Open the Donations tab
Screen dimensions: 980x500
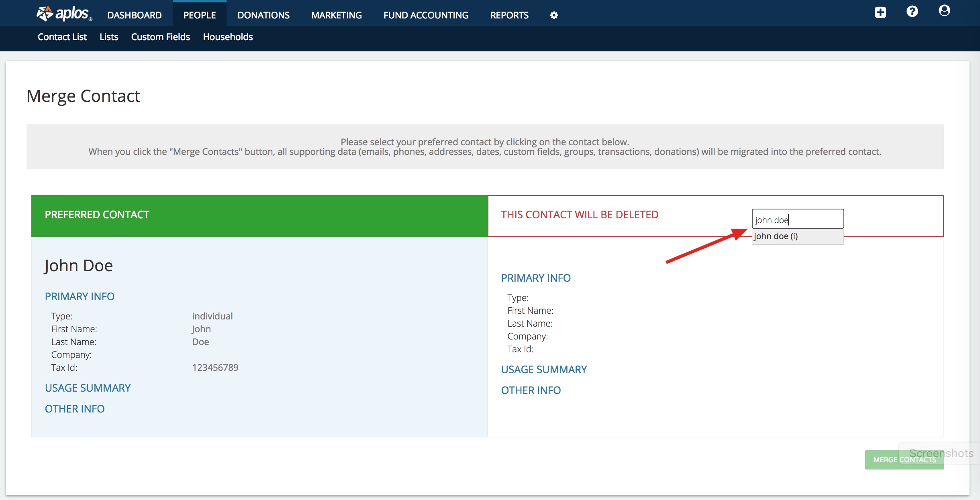[x=263, y=15]
